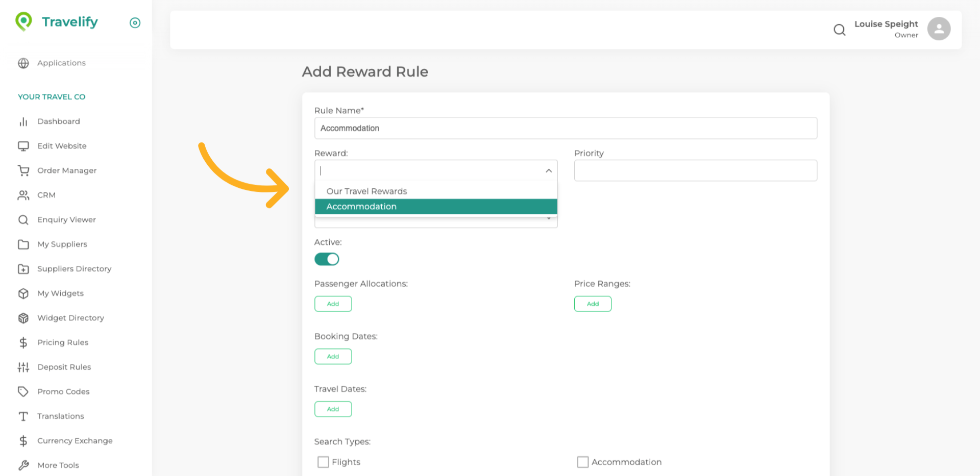Click the Order Manager cart icon
980x476 pixels.
(23, 170)
